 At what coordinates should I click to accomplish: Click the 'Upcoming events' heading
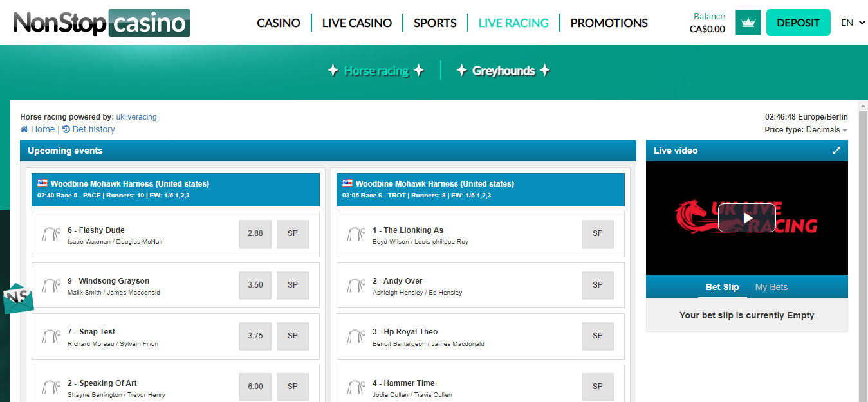point(65,151)
